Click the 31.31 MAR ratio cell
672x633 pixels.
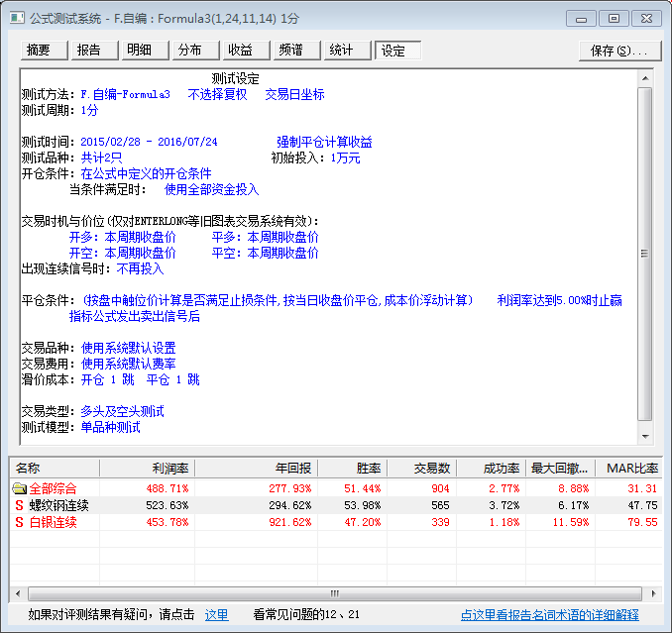[642, 488]
